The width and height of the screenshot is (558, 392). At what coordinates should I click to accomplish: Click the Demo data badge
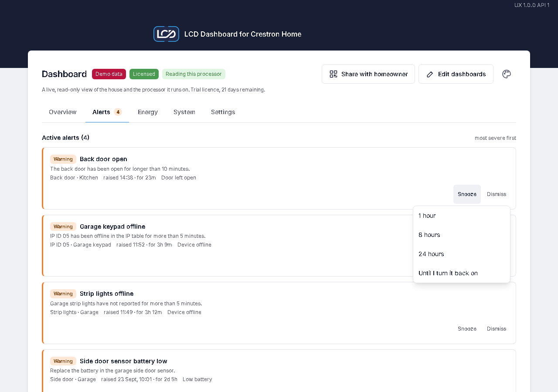tap(109, 74)
